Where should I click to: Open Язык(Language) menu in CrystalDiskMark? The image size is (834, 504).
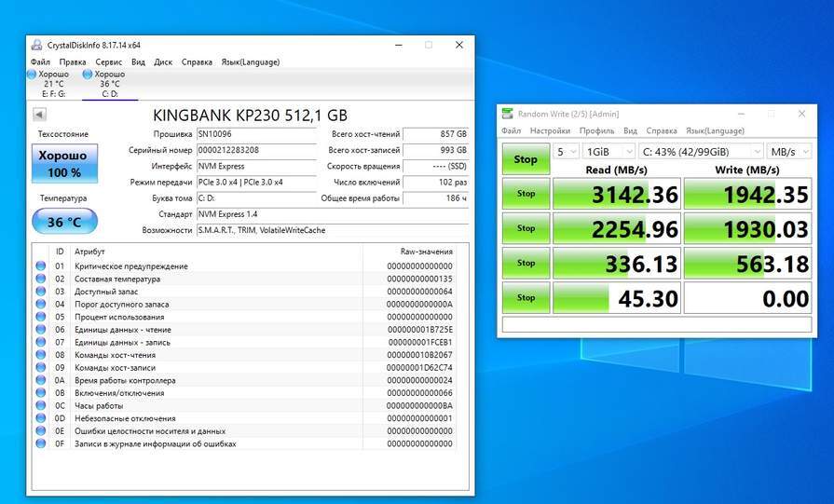715,130
